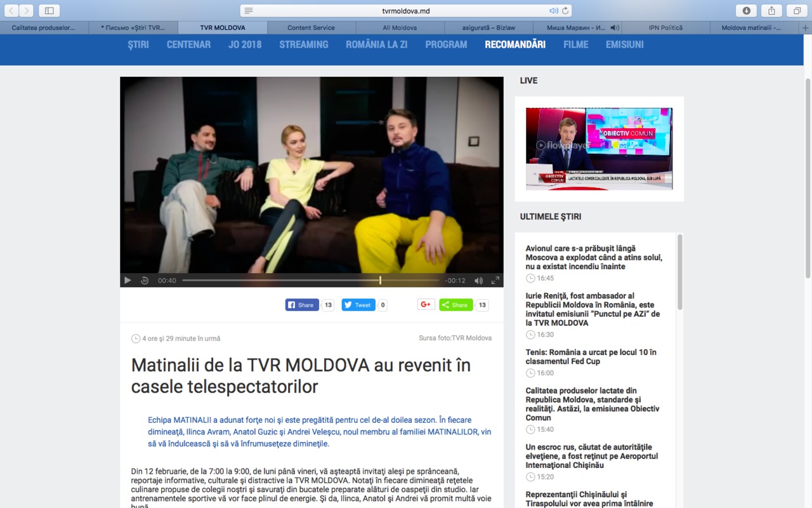
Task: Play the Matinalii video
Action: [x=128, y=281]
